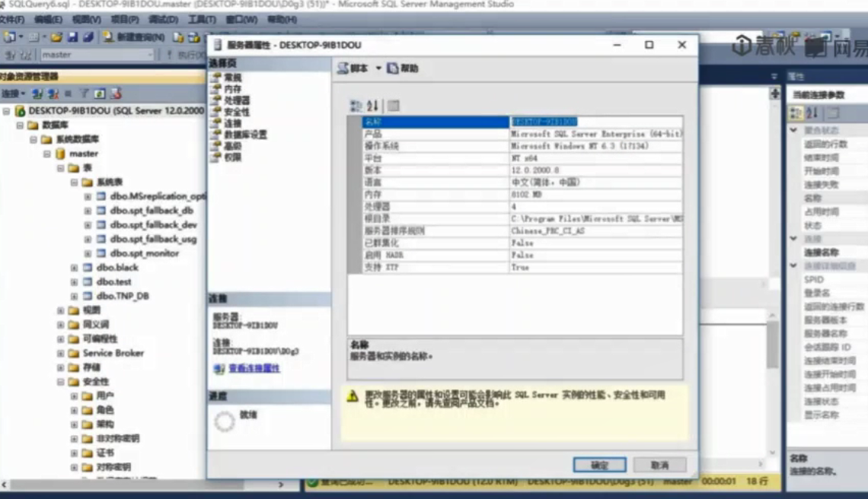The width and height of the screenshot is (868, 499).
Task: Open the 窗口(W) menu
Action: click(x=241, y=19)
